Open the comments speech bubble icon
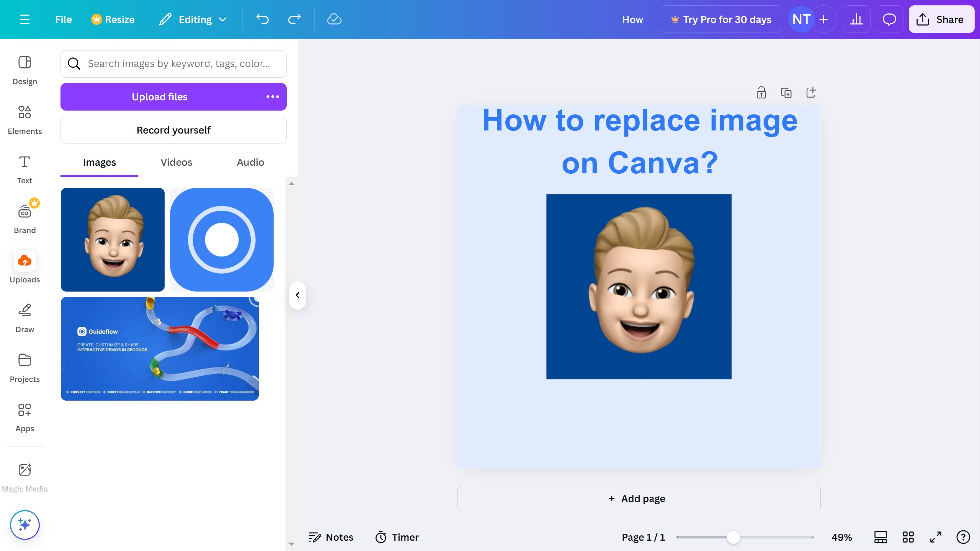Screen dimensions: 980x551 pyautogui.click(x=889, y=19)
